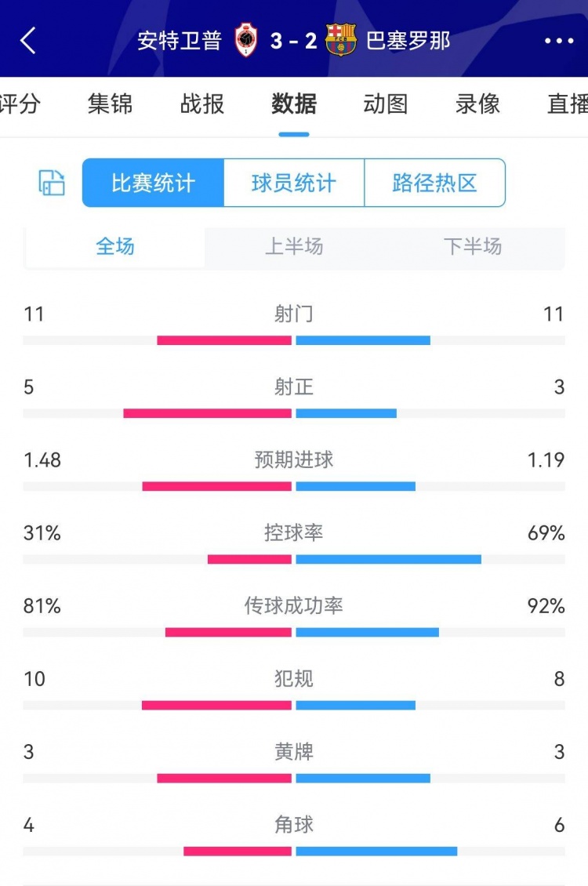The height and width of the screenshot is (886, 588).
Task: Go to the 直播 tab
Action: [567, 104]
